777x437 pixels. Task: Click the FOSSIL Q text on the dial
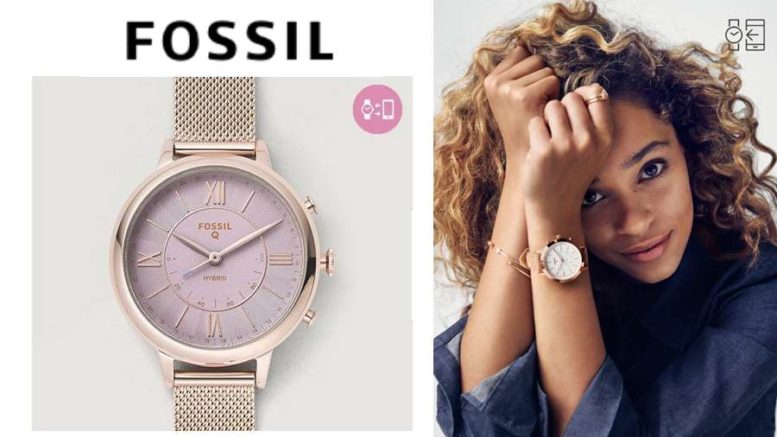click(x=215, y=230)
